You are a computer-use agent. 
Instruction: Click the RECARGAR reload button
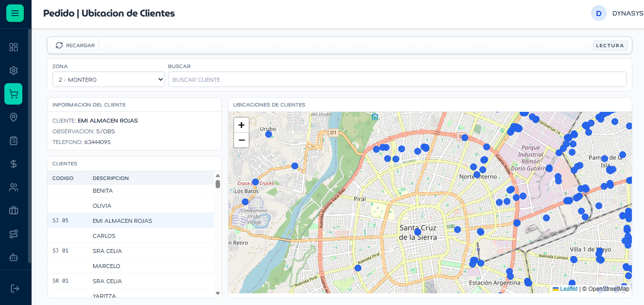(75, 45)
